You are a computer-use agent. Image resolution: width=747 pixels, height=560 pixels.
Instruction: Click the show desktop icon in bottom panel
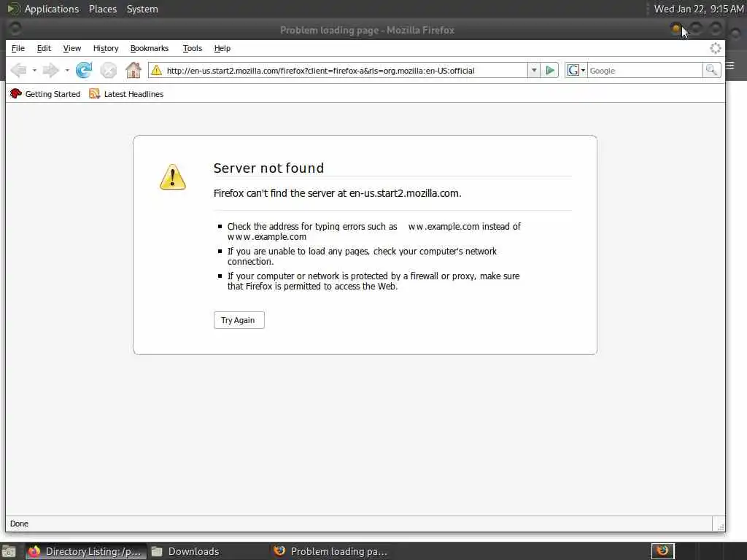pyautogui.click(x=9, y=551)
